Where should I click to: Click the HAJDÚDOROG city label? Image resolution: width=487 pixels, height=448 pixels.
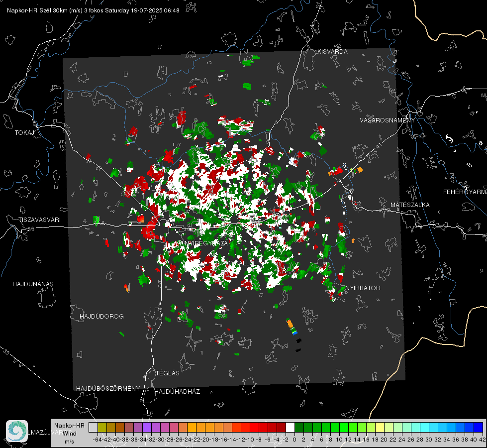(x=101, y=317)
